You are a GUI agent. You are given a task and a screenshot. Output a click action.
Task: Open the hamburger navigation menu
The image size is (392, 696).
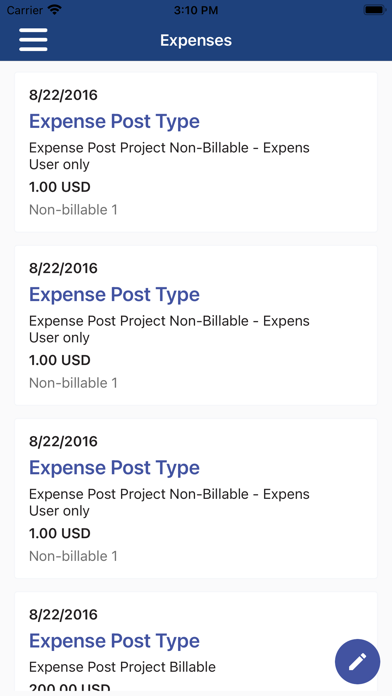33,40
